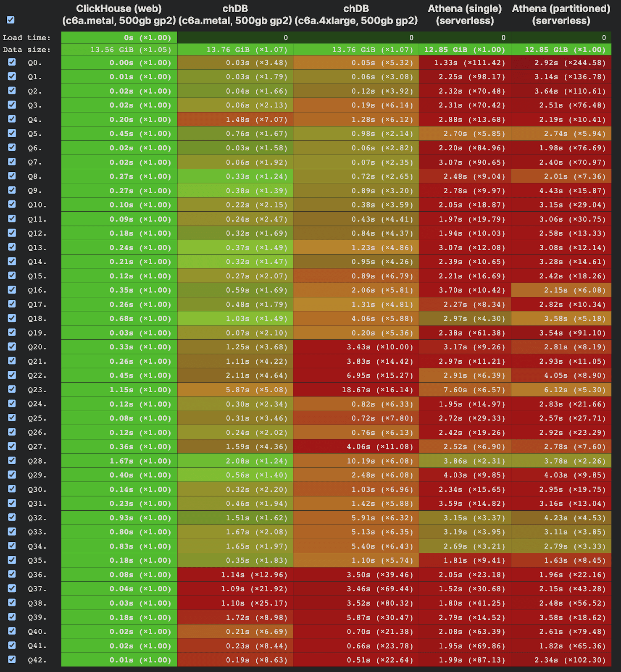Click the '1.14s (×12.96)' cell
The height and width of the screenshot is (672, 621).
point(235,575)
